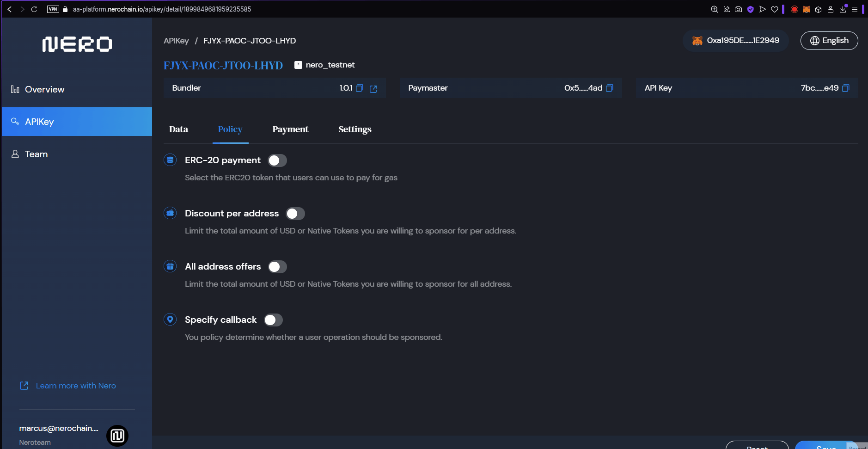Image resolution: width=868 pixels, height=449 pixels.
Task: Open the Settings tab
Action: pyautogui.click(x=355, y=129)
